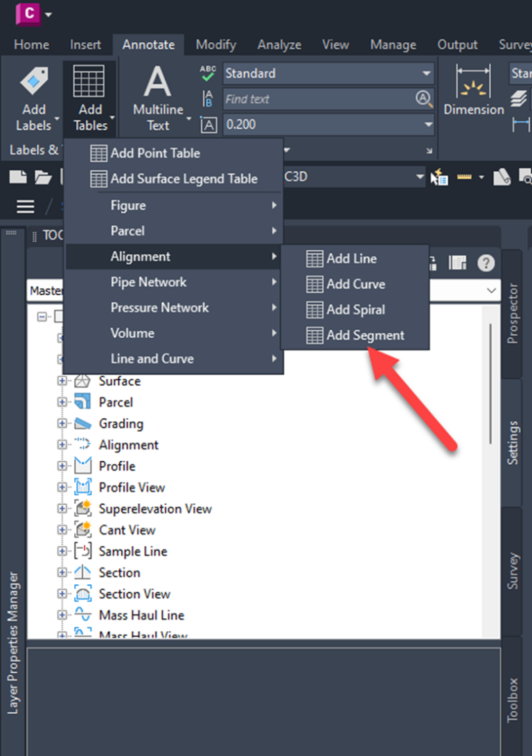Open the Parcel submenu
532x756 pixels.
(173, 231)
